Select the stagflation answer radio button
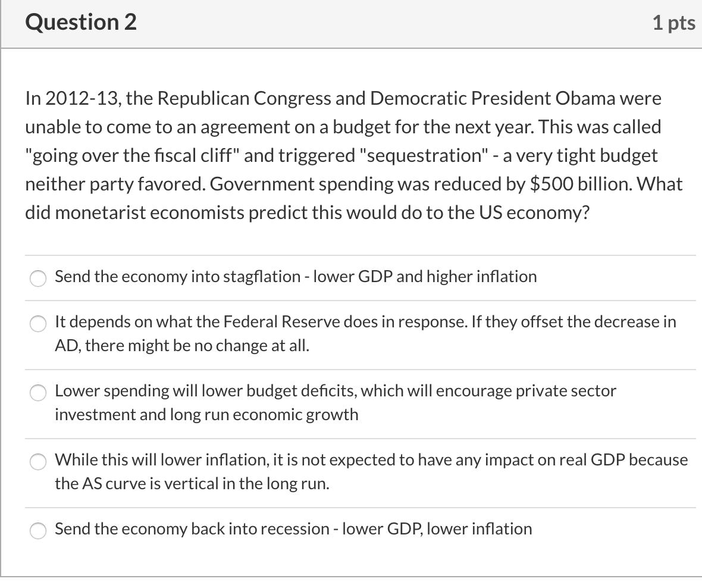Screen dimensions: 702x588 coord(37,278)
